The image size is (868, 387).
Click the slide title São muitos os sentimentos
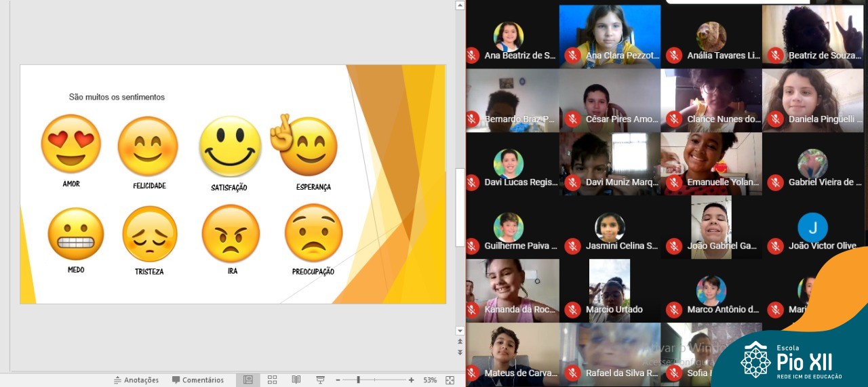(x=117, y=97)
